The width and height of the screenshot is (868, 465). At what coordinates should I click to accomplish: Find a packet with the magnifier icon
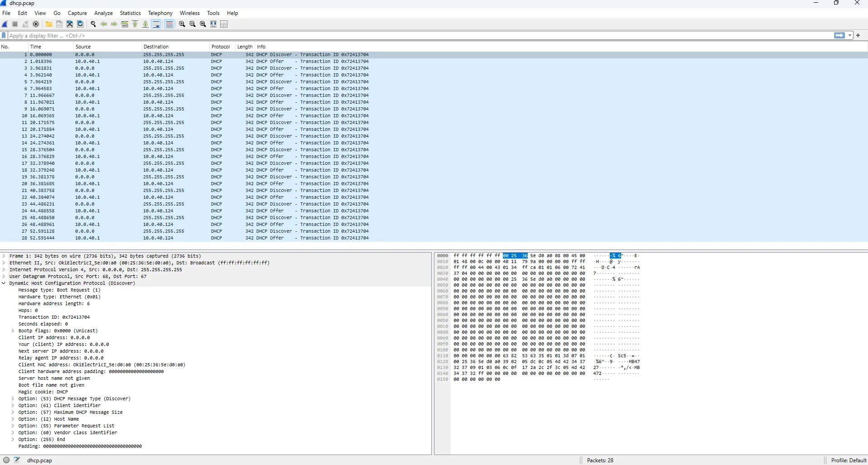pos(93,24)
